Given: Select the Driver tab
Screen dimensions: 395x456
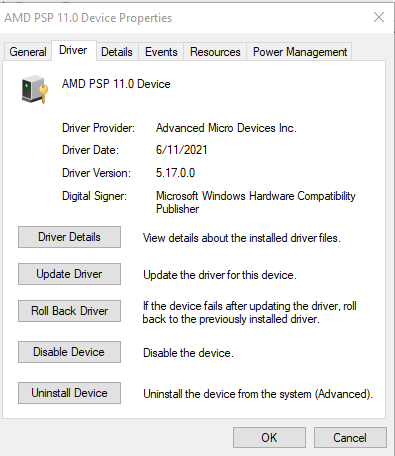Looking at the screenshot, I should coord(73,50).
